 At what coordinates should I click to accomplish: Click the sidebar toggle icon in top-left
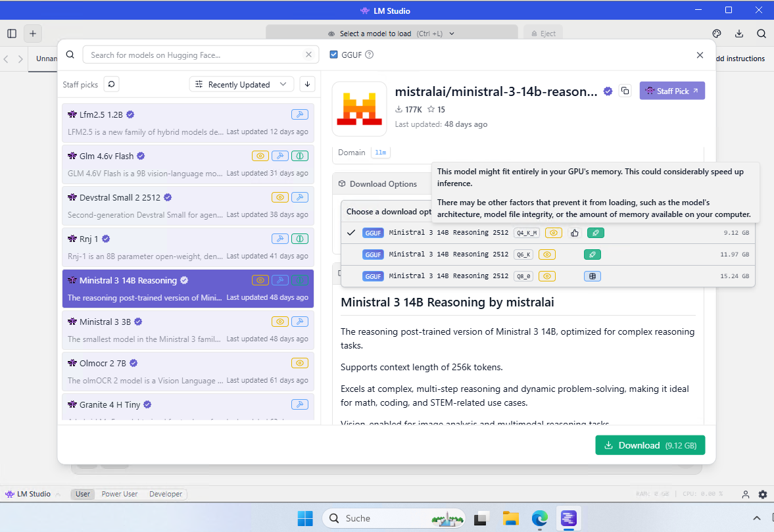click(x=12, y=34)
